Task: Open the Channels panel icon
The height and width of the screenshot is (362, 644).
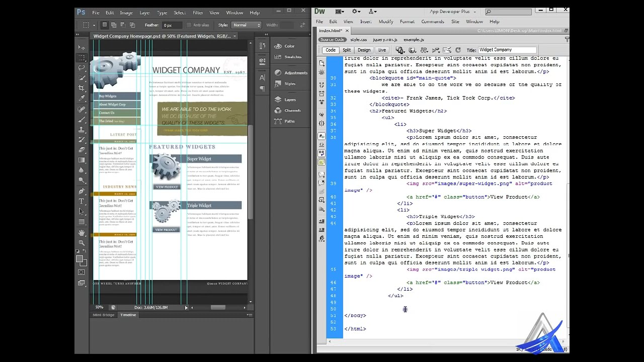Action: [278, 111]
